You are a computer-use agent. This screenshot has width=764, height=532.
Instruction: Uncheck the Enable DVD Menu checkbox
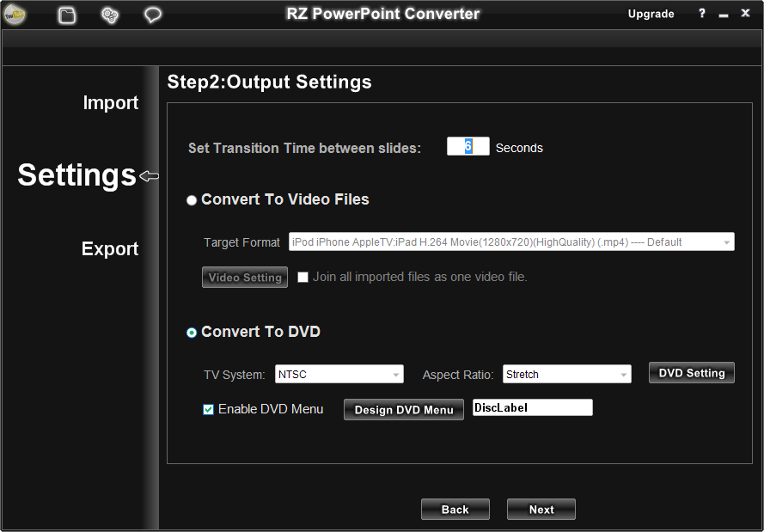pos(208,410)
